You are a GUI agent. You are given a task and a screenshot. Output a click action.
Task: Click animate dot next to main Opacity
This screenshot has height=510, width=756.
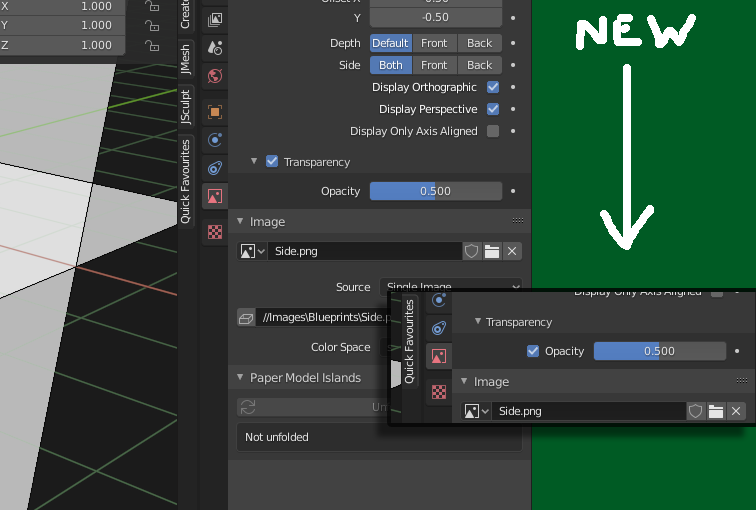[x=513, y=191]
